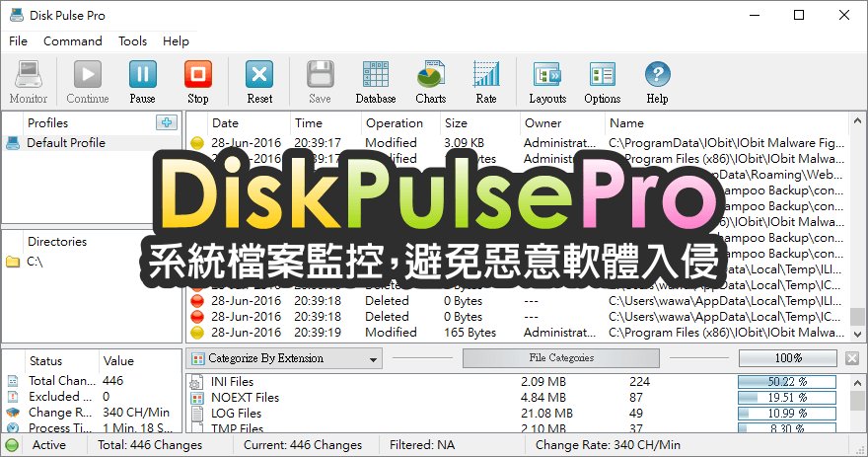This screenshot has height=457, width=868.
Task: Click the 19.51 % progress bar
Action: pos(787,398)
